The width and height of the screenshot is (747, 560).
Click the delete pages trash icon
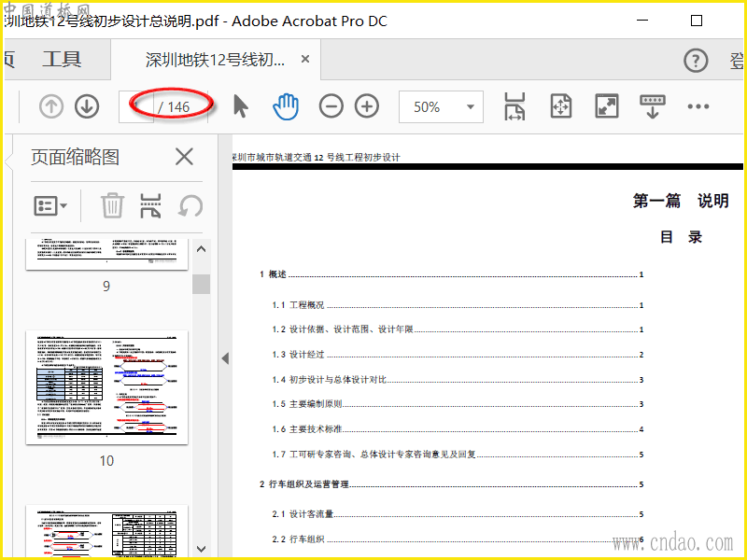coord(112,205)
